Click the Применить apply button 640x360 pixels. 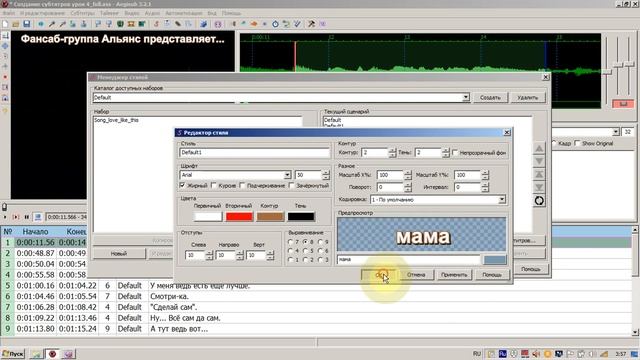[x=454, y=275]
